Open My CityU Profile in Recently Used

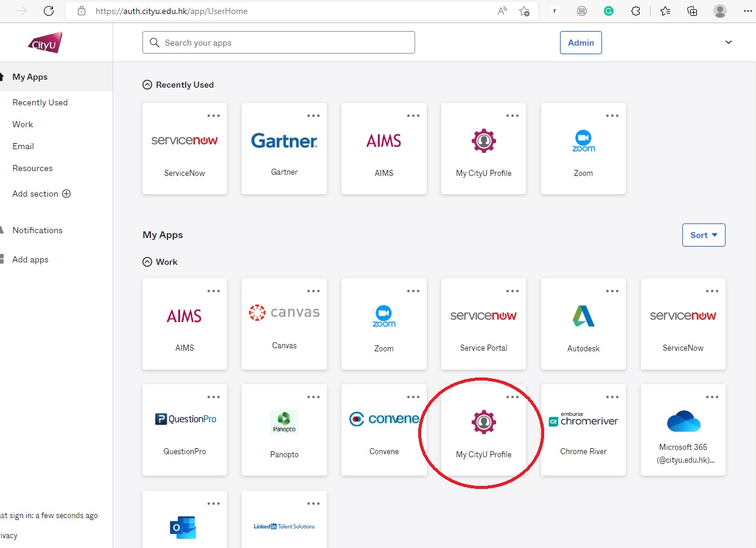(483, 149)
